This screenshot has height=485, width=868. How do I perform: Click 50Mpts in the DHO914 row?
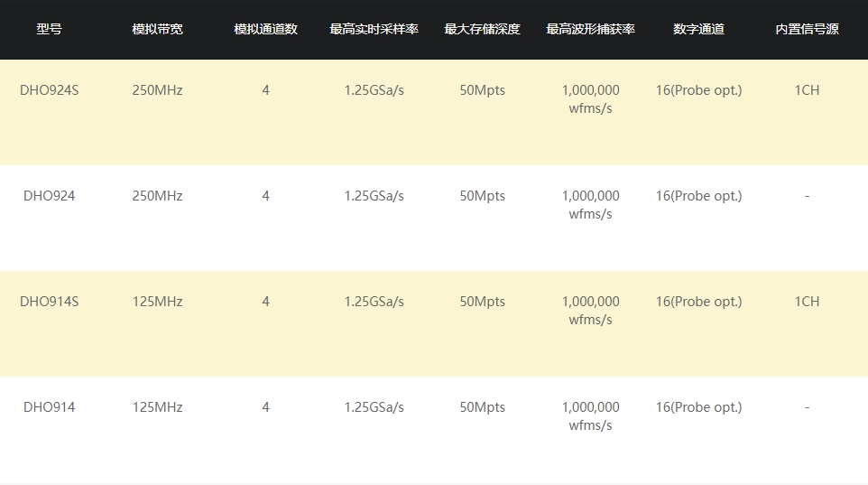(482, 407)
